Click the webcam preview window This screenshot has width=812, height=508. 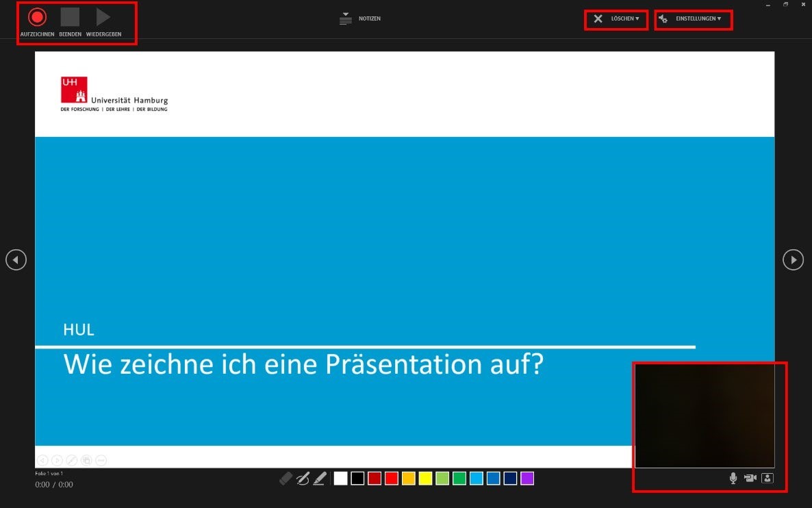point(705,416)
